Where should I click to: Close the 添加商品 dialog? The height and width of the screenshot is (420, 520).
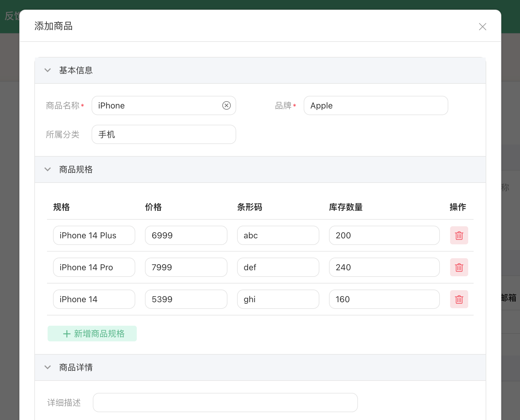coord(482,27)
